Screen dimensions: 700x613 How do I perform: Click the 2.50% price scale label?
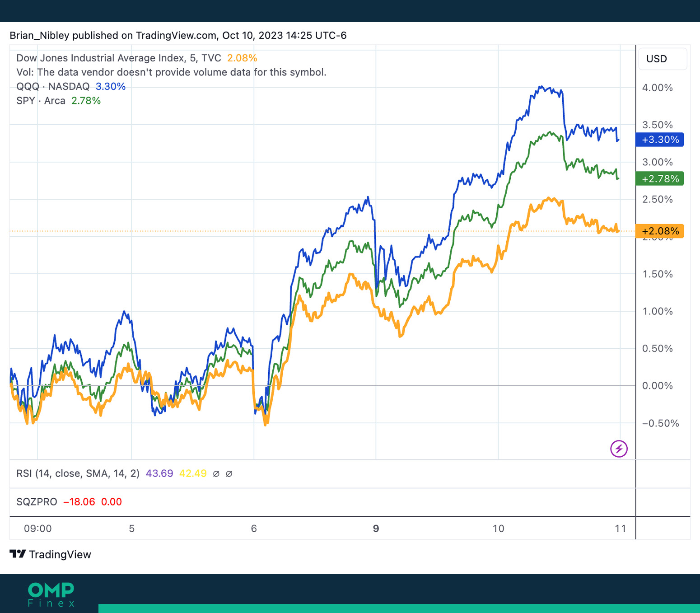[658, 199]
